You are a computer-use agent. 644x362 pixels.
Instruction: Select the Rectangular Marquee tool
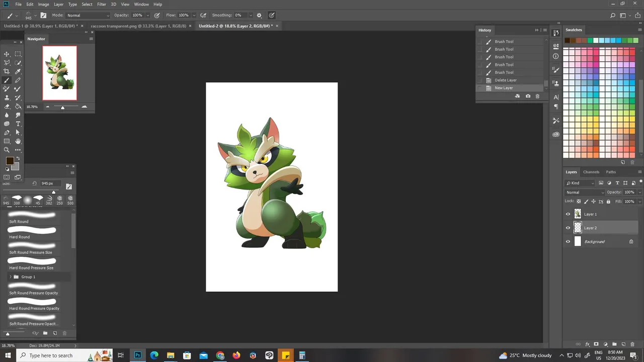pyautogui.click(x=18, y=54)
